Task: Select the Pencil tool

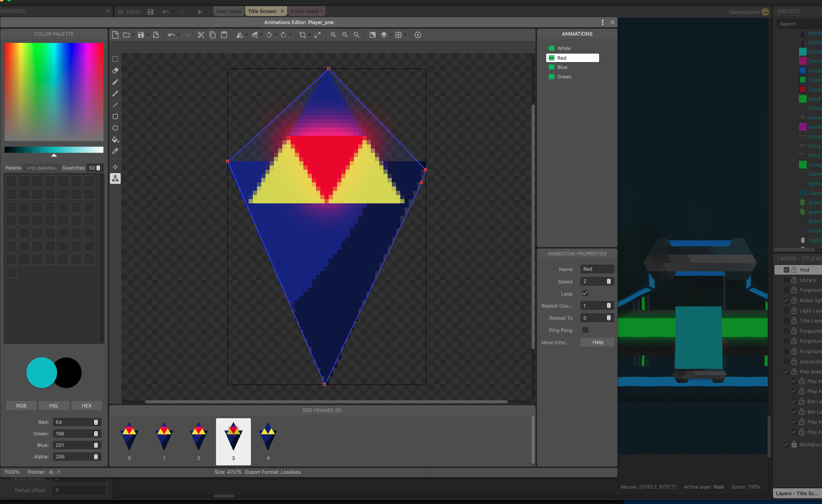Action: pyautogui.click(x=115, y=82)
